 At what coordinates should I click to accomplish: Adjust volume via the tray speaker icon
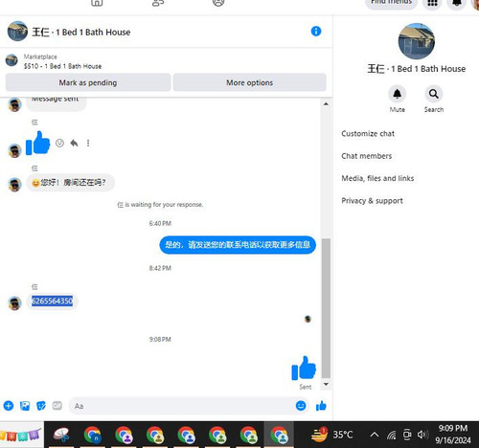[422, 435]
